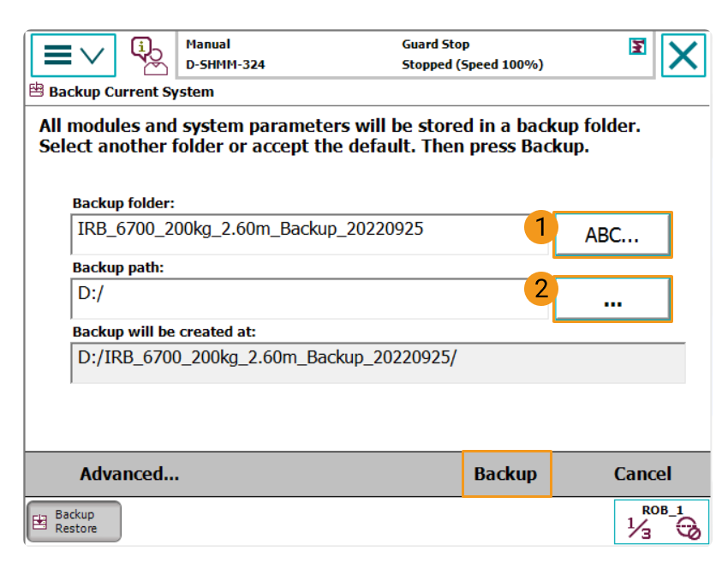This screenshot has width=728, height=575.
Task: Start the backup with Backup button
Action: coord(506,474)
